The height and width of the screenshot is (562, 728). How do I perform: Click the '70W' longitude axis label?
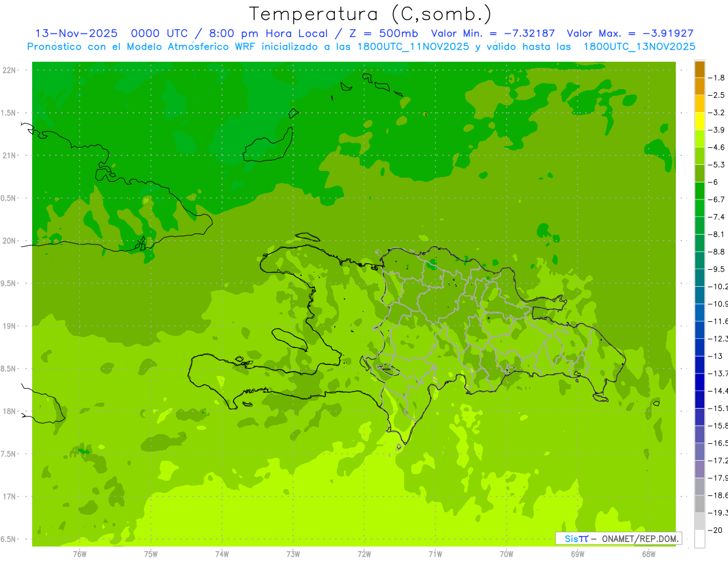(507, 554)
